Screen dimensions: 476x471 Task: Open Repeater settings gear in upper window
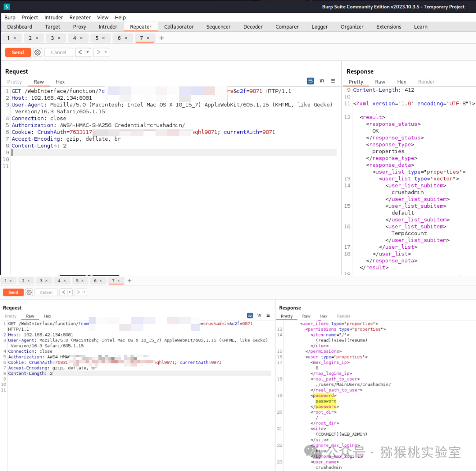[x=37, y=52]
